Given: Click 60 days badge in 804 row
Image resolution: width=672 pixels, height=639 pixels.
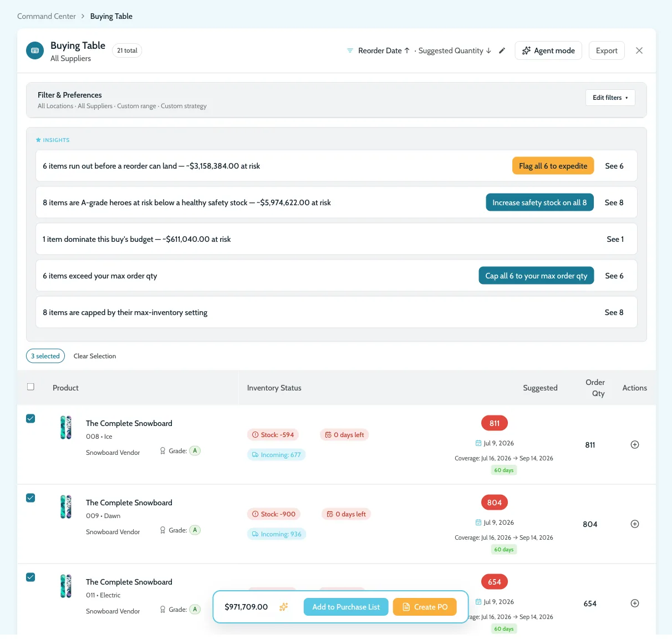Looking at the screenshot, I should [x=504, y=549].
